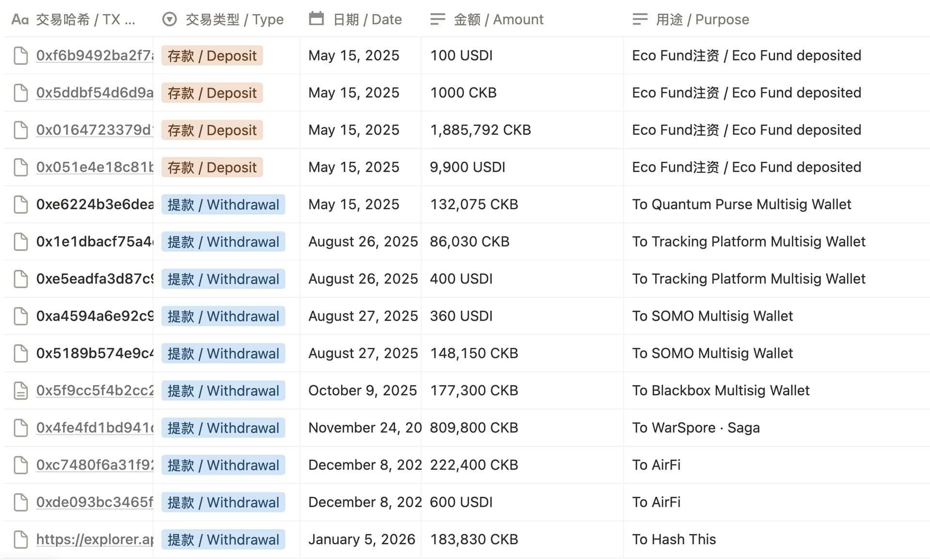
Task: Open 0xc7480f6a31f9 transaction page
Action: point(94,465)
